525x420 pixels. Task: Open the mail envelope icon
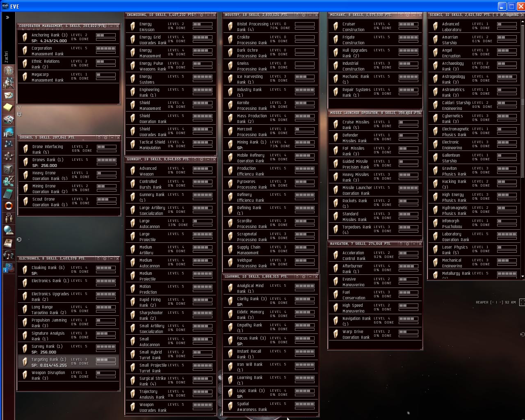(x=9, y=95)
